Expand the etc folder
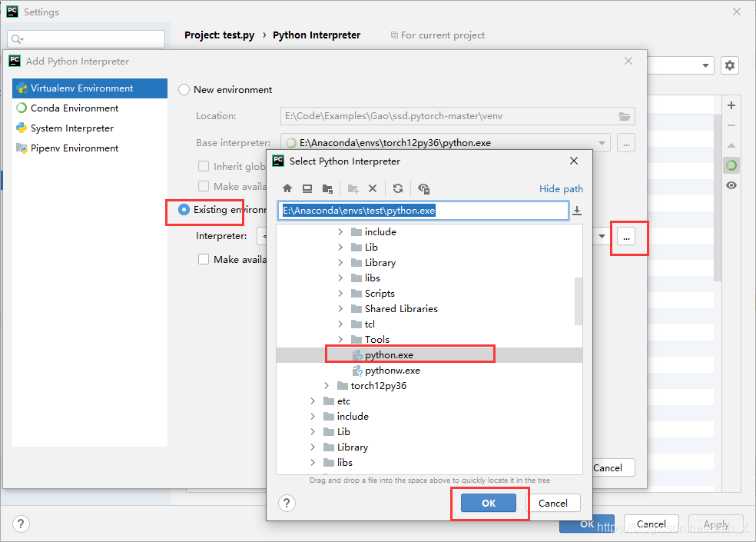This screenshot has height=542, width=756. pyautogui.click(x=313, y=401)
